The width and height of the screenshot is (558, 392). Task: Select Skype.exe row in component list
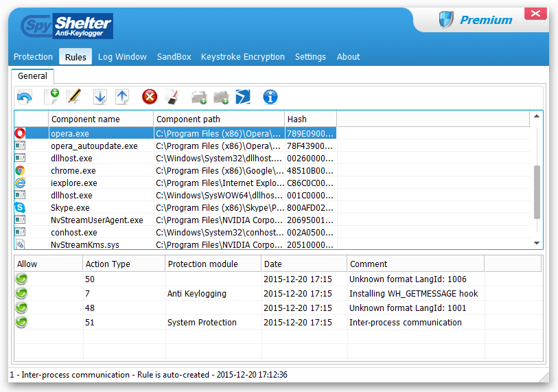pos(70,207)
